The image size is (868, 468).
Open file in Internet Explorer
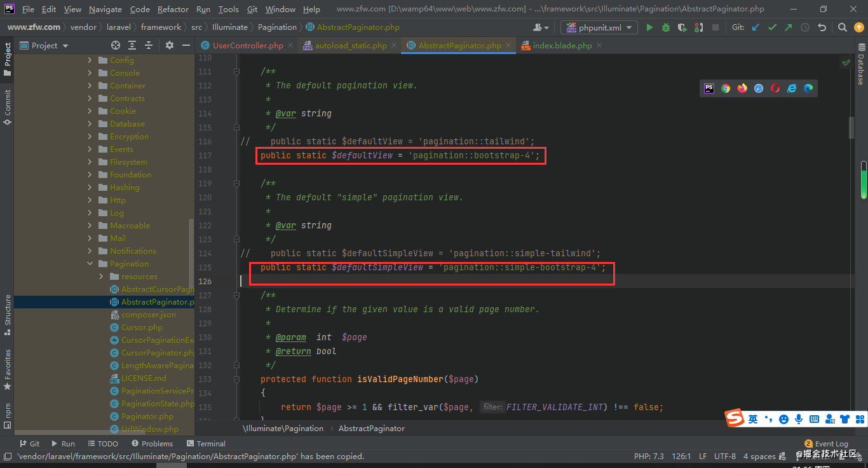click(x=792, y=88)
